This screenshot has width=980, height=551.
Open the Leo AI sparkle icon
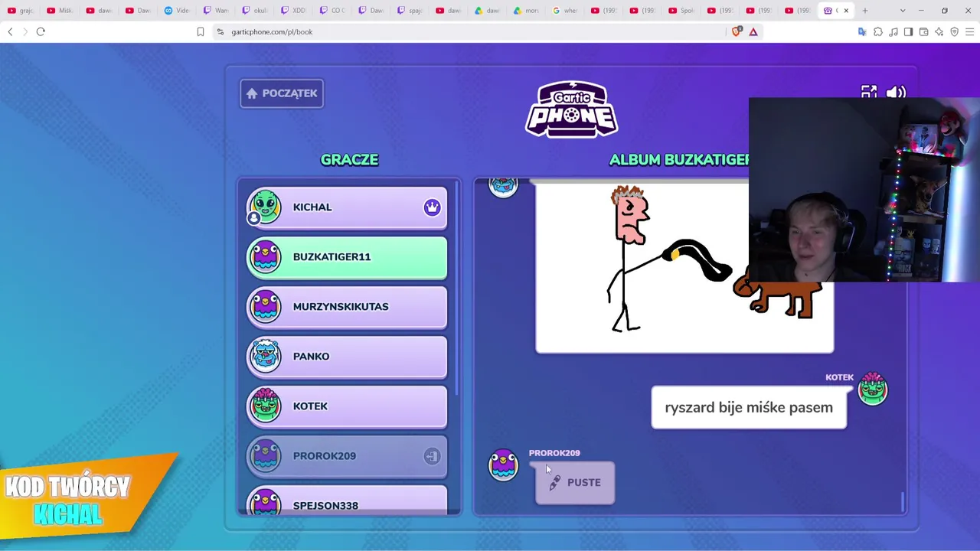pyautogui.click(x=939, y=31)
